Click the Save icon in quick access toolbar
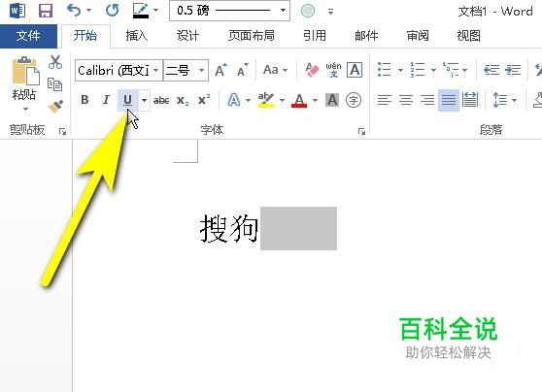This screenshot has height=392, width=542. pyautogui.click(x=46, y=11)
